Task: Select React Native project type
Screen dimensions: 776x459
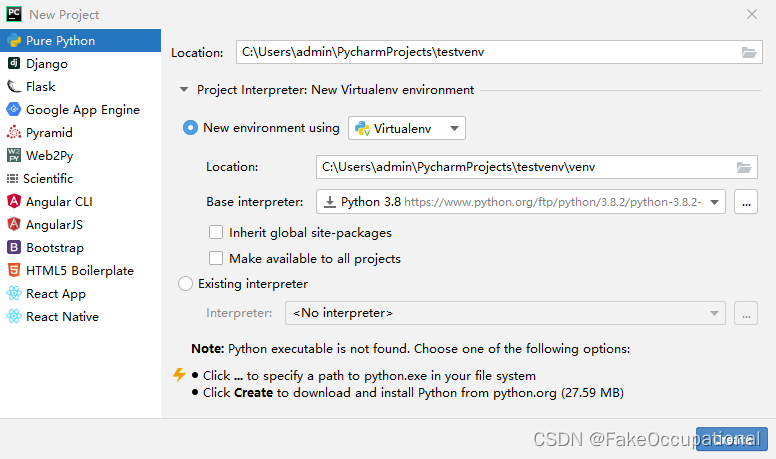Action: [80, 316]
